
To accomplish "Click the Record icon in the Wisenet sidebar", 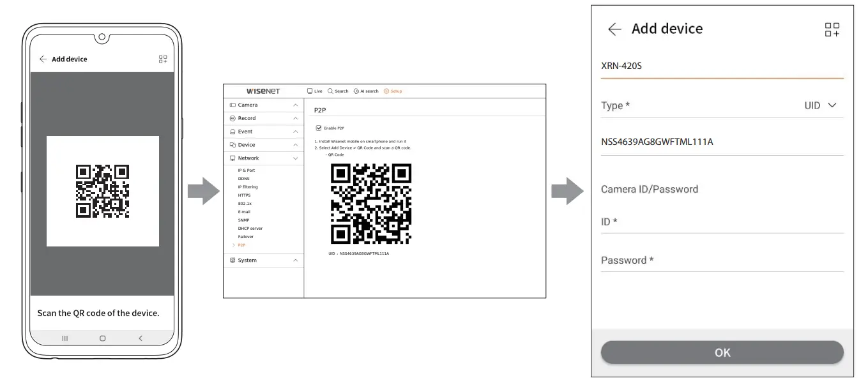I will coord(232,118).
